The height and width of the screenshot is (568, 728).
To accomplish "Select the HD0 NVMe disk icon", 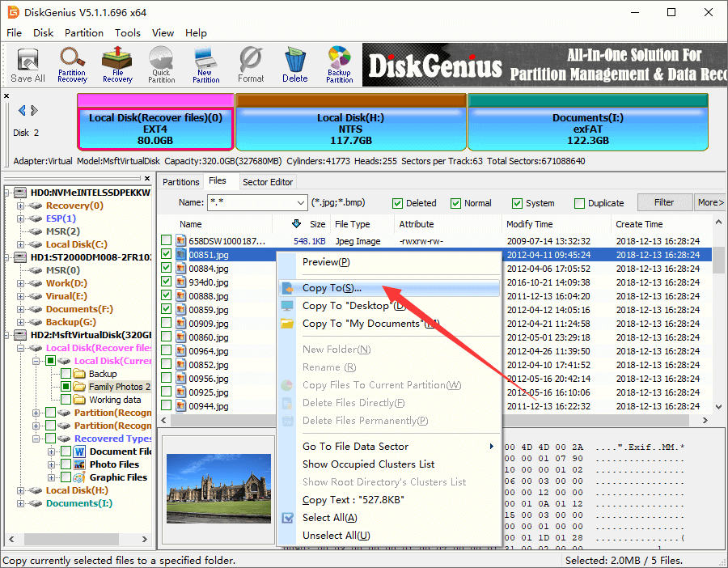I will coord(19,193).
